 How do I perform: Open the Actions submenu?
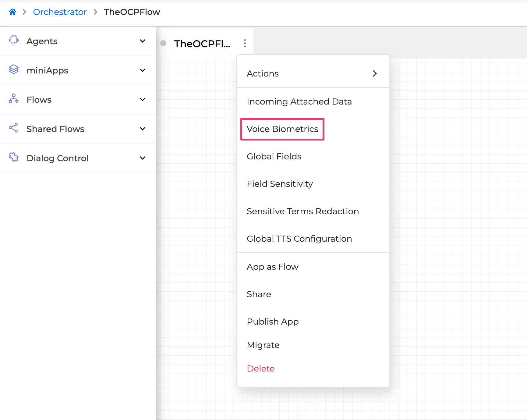pos(313,73)
